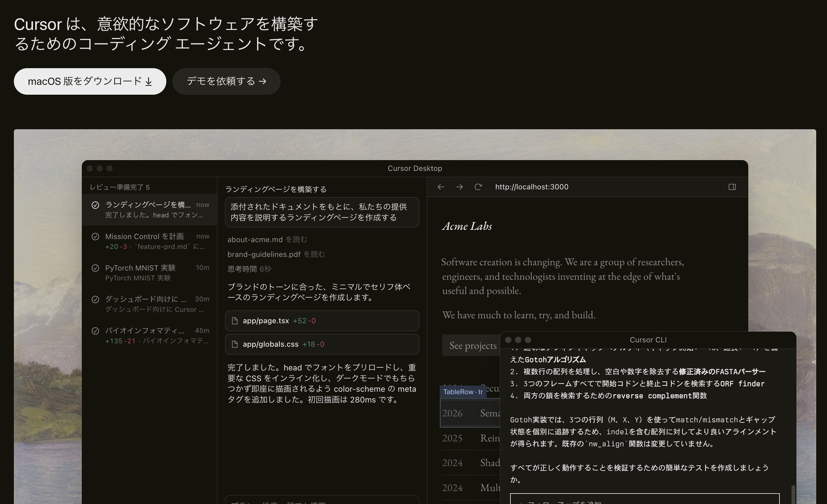
Task: Click the macOS 版をダウンロード button
Action: click(90, 81)
